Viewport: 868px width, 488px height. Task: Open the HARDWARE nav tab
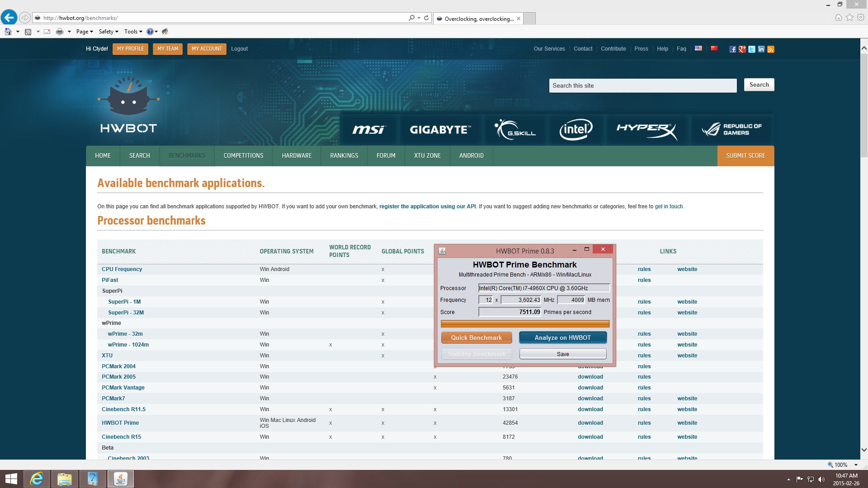coord(297,156)
